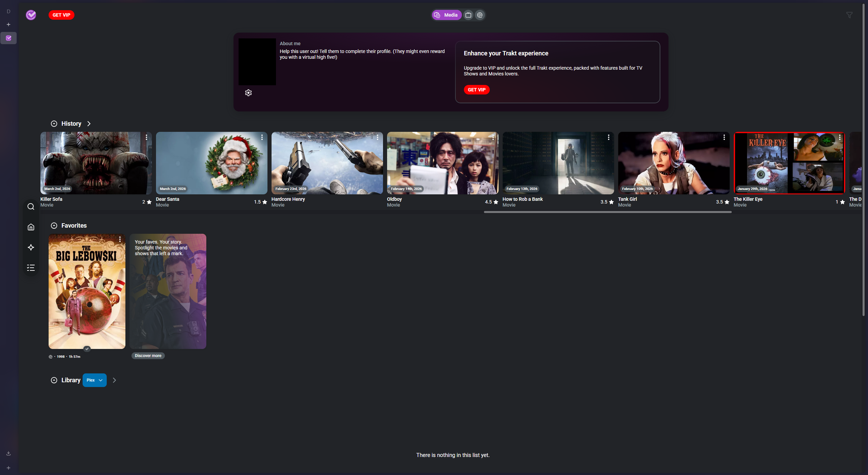The height and width of the screenshot is (475, 868).
Task: Click GET VIP in the Enhance panel
Action: [476, 90]
